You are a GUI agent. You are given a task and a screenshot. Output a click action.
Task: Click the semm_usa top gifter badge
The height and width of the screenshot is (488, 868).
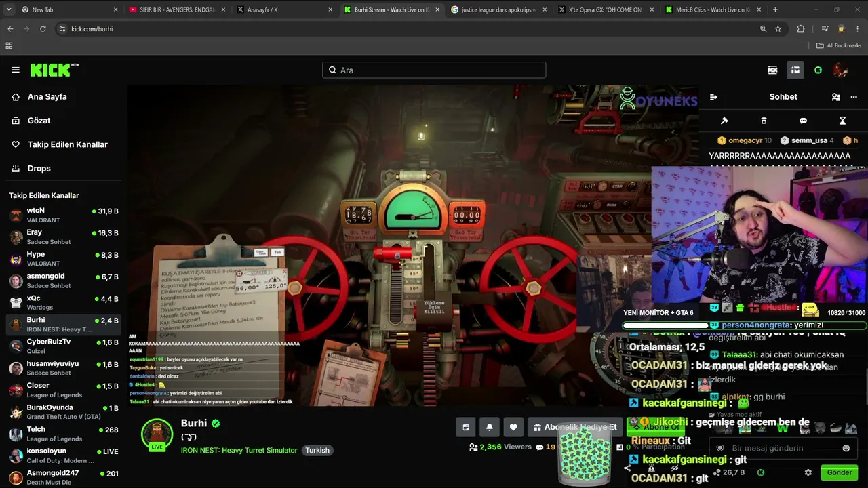[x=807, y=140]
